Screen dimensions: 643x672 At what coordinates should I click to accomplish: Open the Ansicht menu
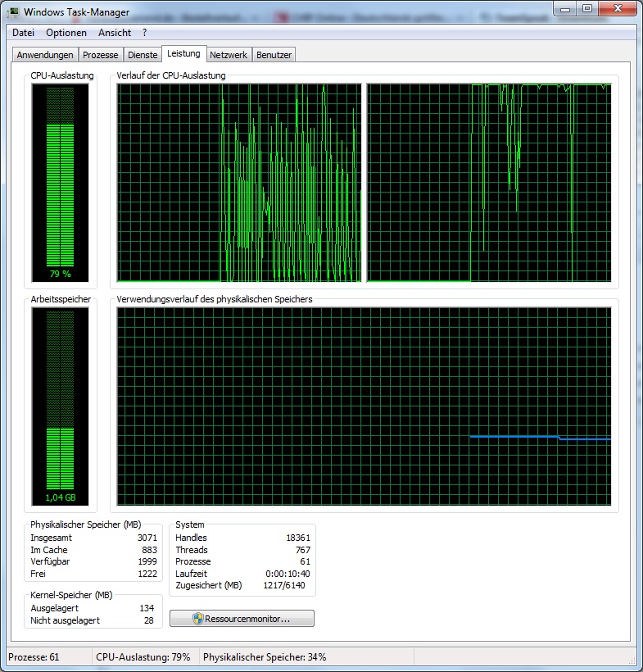pos(115,33)
